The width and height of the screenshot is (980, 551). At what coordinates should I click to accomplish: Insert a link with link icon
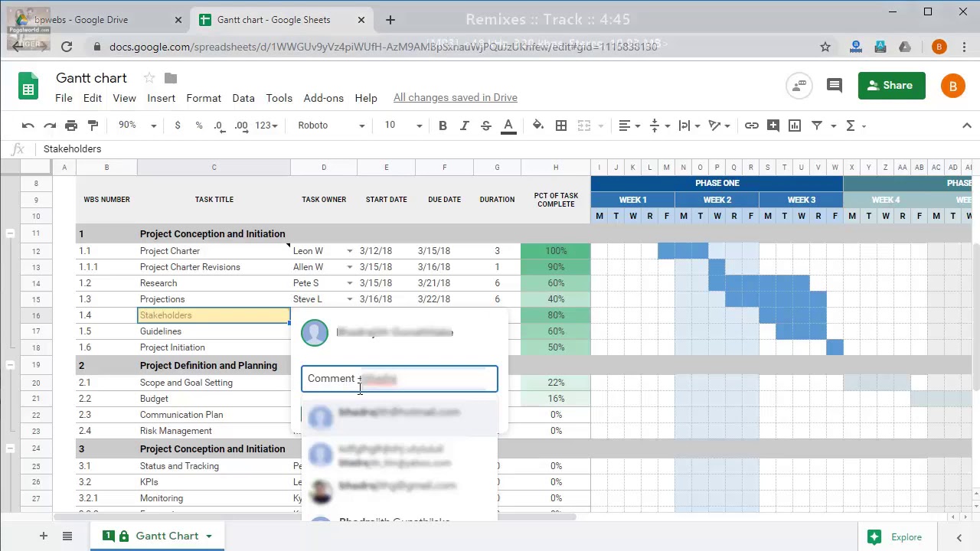tap(752, 126)
